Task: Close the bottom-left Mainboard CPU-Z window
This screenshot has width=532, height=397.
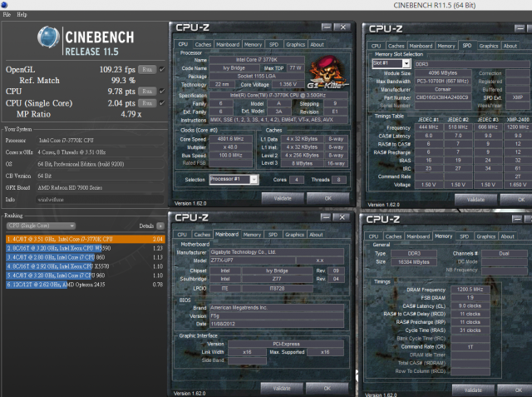Action: (342, 217)
